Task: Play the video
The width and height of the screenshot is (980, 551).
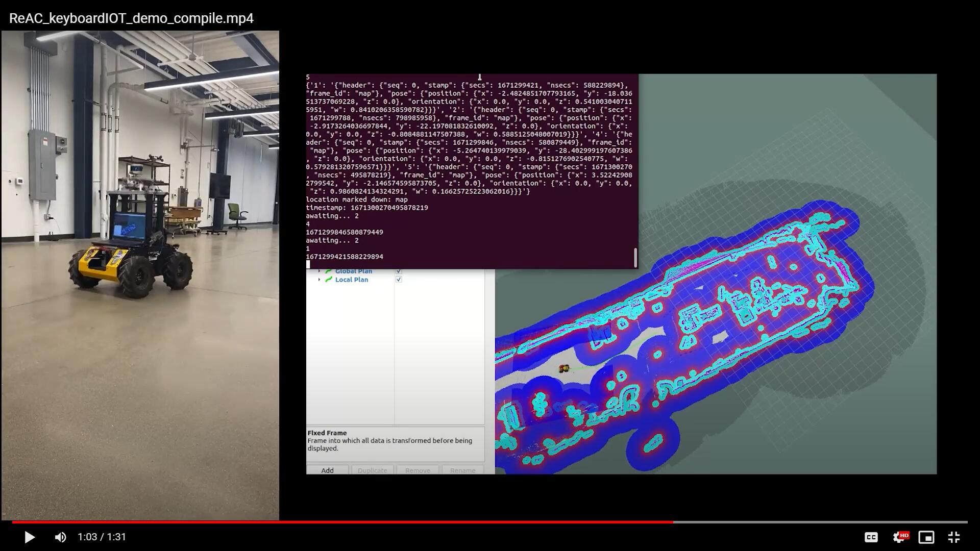Action: click(x=29, y=537)
